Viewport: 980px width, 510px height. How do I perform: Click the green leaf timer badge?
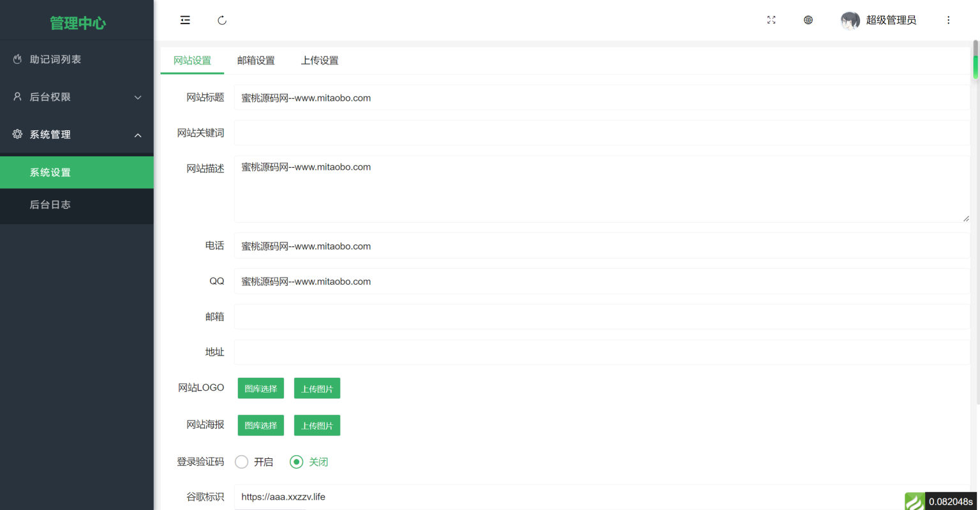(914, 501)
